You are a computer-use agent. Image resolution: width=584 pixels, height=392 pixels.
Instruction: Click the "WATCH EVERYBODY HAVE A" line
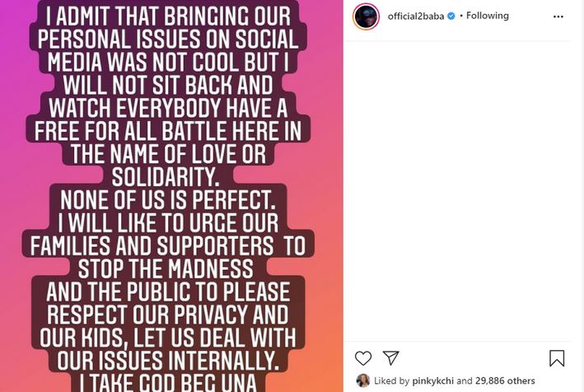point(172,106)
